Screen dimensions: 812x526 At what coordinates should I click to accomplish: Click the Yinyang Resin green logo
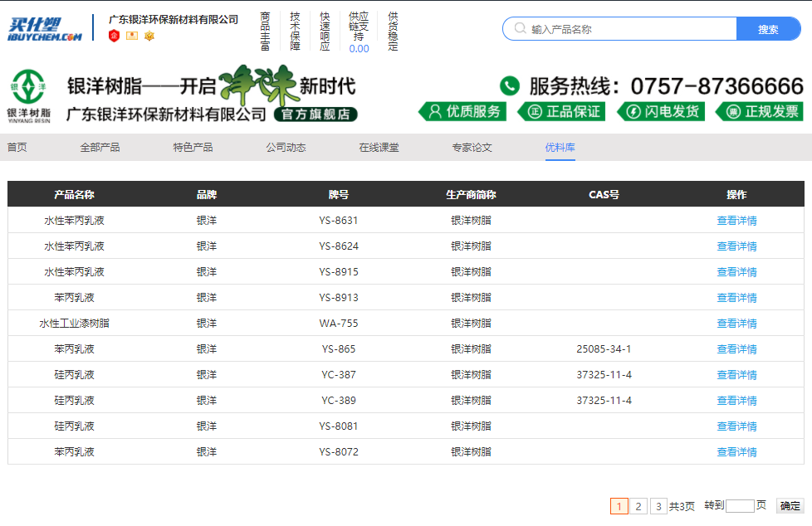pos(29,96)
